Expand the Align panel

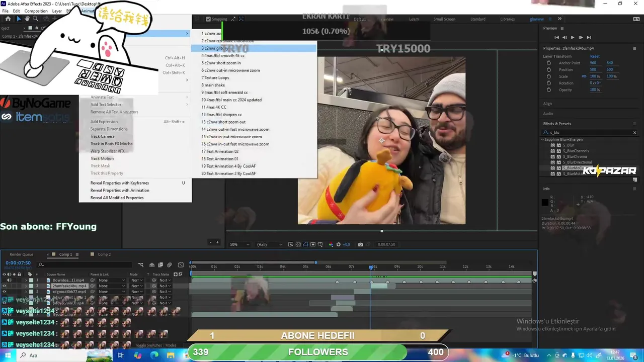547,104
